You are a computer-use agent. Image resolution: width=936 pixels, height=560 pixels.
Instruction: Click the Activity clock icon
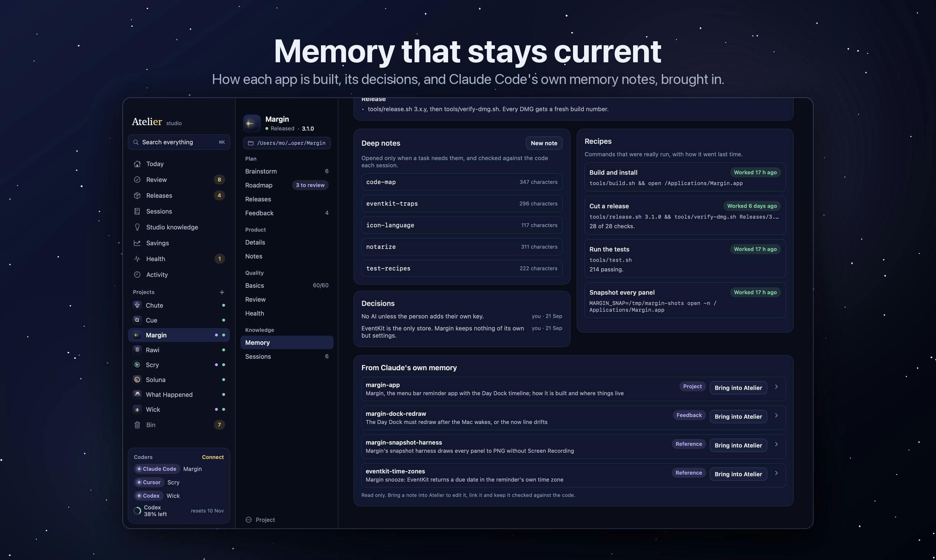pyautogui.click(x=137, y=275)
